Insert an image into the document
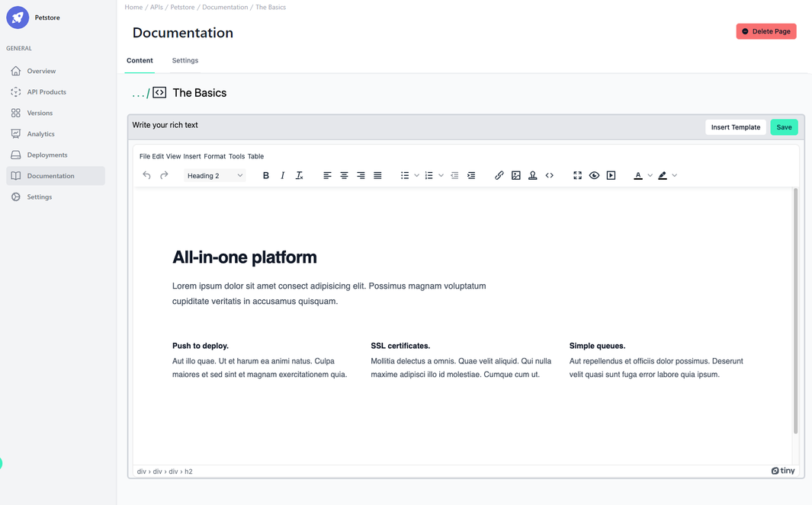The image size is (812, 505). point(516,175)
